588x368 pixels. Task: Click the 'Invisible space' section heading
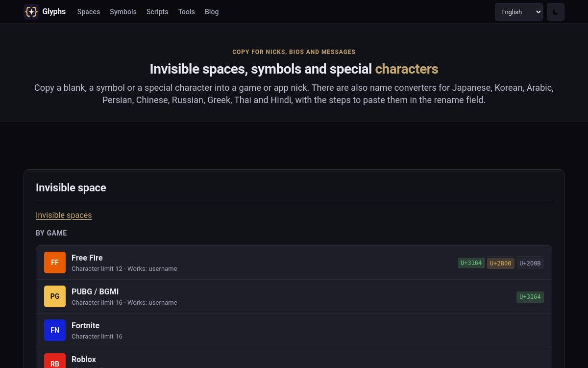click(x=71, y=187)
